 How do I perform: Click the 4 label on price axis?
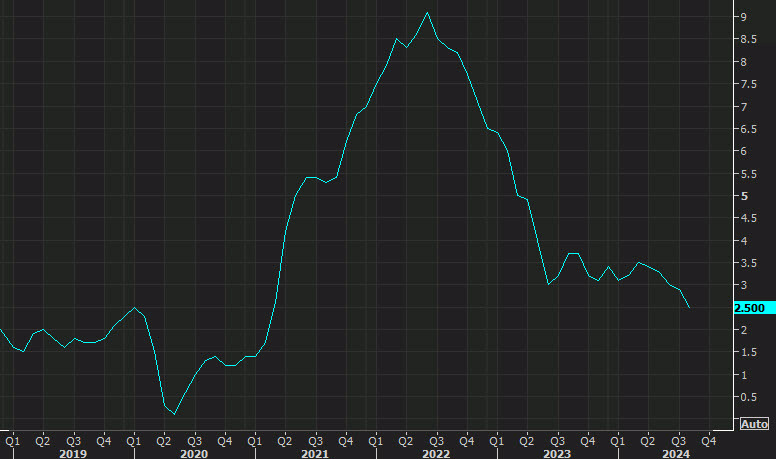click(744, 241)
